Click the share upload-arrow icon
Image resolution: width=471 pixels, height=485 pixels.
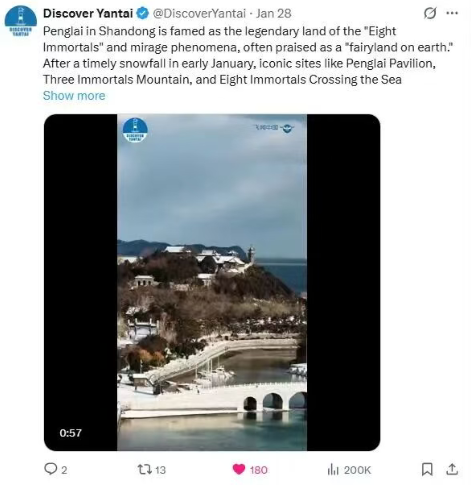(x=452, y=469)
